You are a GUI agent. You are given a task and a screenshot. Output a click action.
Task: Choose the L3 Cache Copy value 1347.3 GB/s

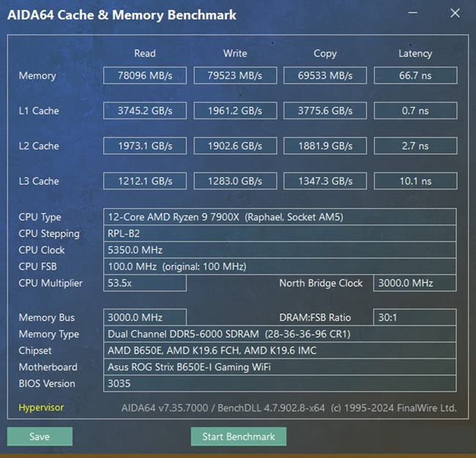[x=325, y=181]
